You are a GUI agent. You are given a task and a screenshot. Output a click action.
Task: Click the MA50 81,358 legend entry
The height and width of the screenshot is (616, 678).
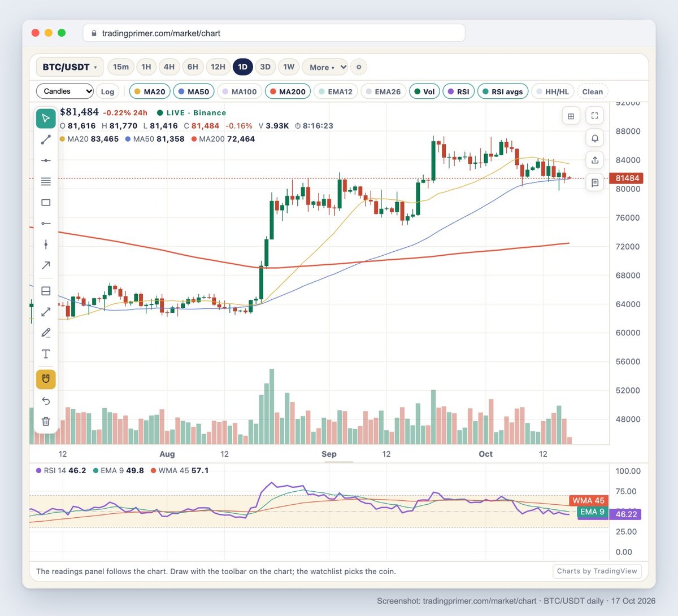[155, 139]
